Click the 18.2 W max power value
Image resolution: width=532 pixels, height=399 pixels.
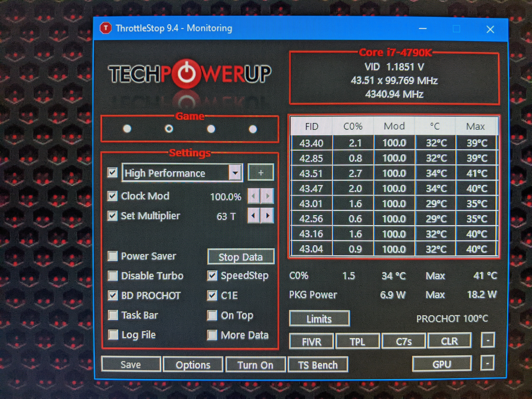point(482,294)
